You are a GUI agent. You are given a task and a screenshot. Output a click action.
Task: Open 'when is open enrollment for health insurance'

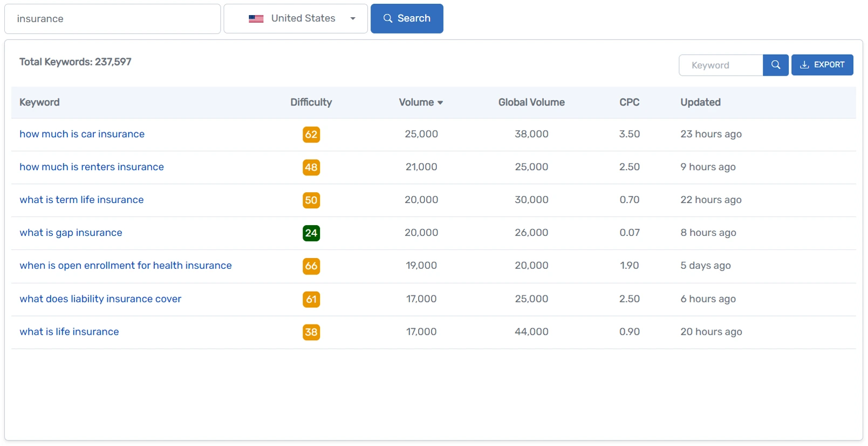click(x=126, y=266)
